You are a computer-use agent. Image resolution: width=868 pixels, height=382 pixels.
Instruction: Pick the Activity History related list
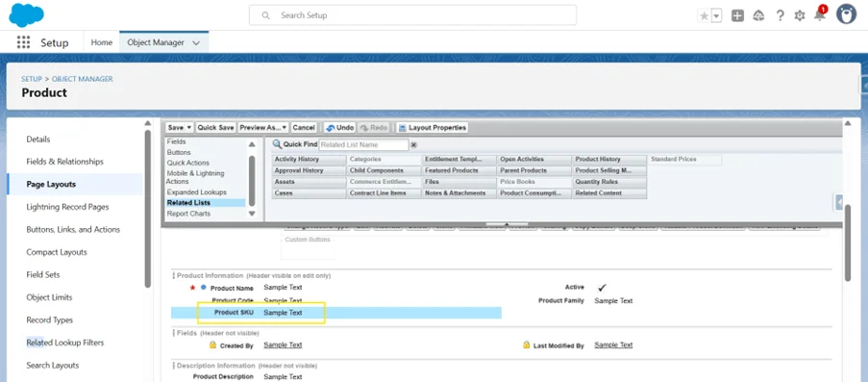coord(309,160)
